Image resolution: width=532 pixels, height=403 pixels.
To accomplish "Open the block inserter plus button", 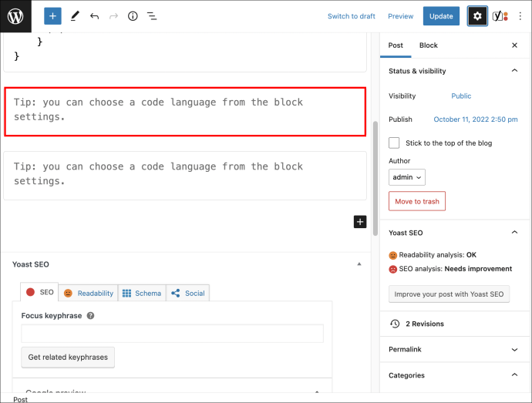I will [52, 16].
